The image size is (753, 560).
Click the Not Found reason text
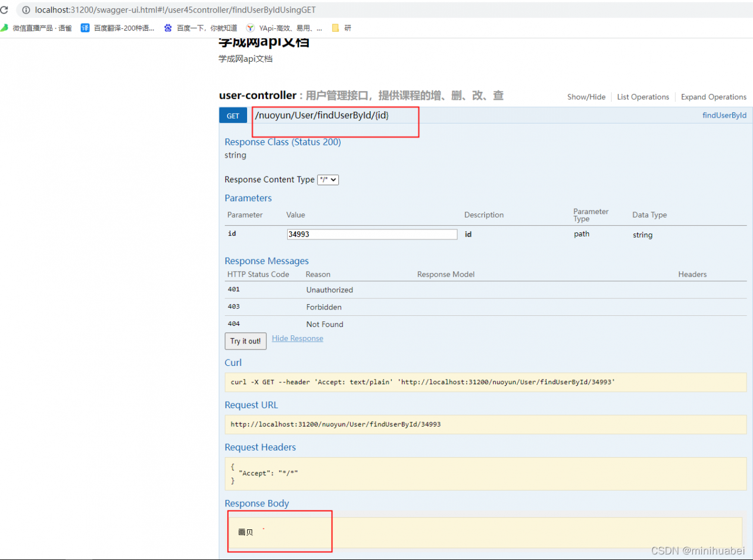click(325, 324)
